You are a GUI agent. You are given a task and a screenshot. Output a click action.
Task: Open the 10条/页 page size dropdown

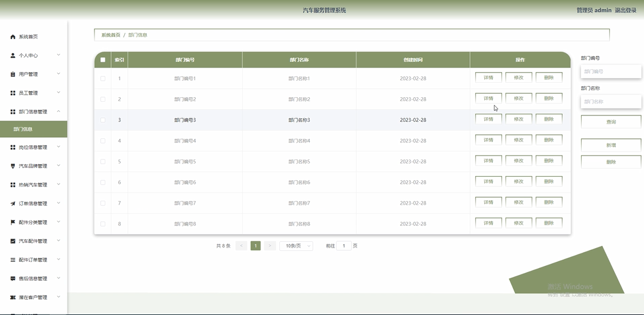tap(296, 246)
